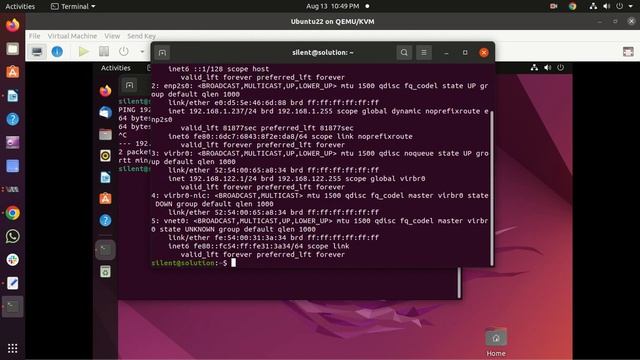The image size is (640, 360).
Task: Click screen recording indicator in tray
Action: tap(553, 6)
